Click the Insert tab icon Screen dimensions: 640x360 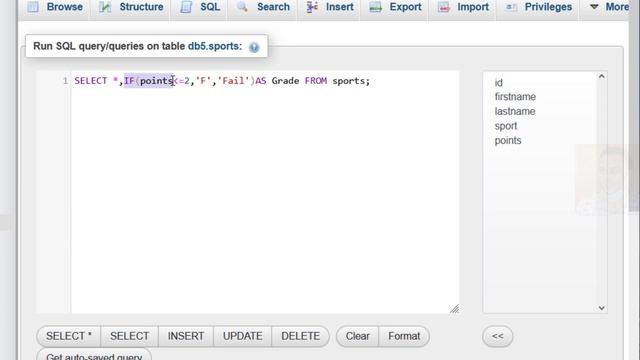tap(312, 7)
